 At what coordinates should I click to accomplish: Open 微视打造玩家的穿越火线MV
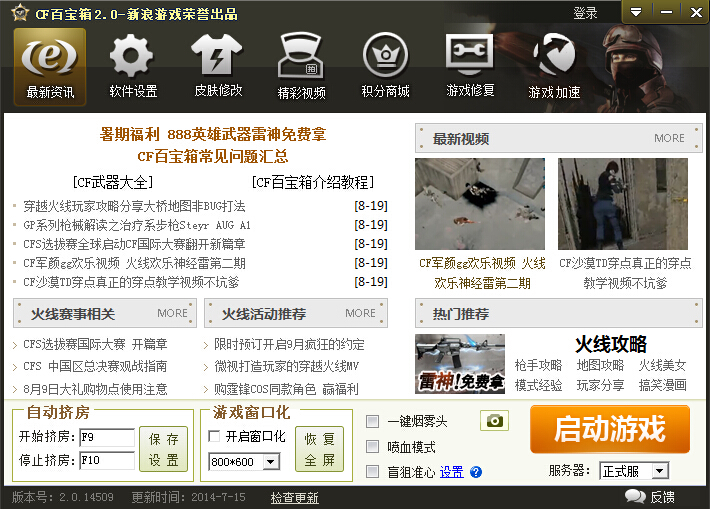[x=287, y=366]
